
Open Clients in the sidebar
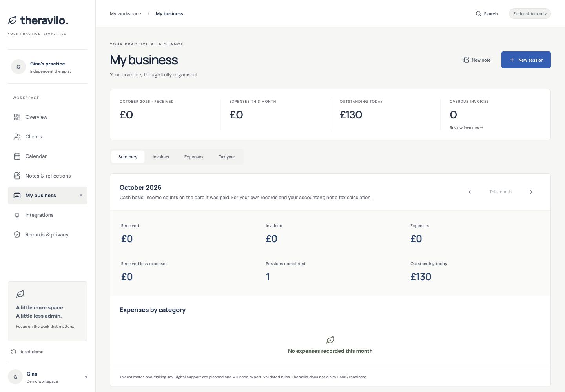coord(47,136)
